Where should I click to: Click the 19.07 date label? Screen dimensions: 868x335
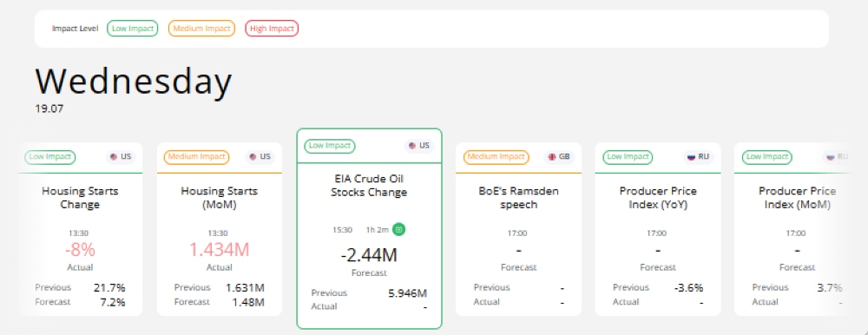pyautogui.click(x=49, y=108)
